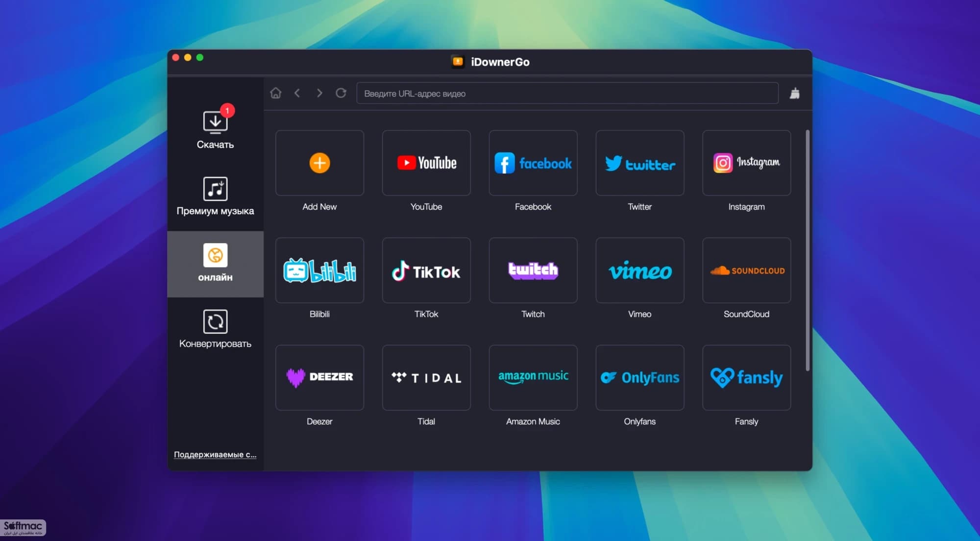Open the Скачать downloads section

click(215, 129)
